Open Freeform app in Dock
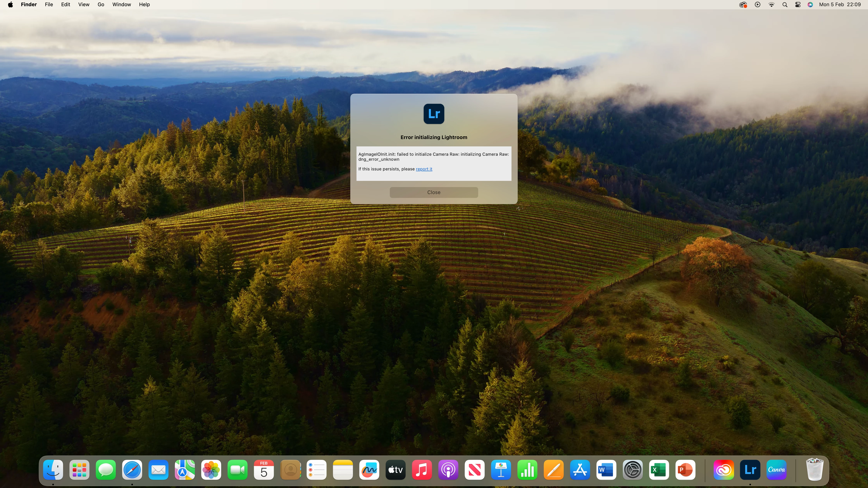 tap(369, 469)
